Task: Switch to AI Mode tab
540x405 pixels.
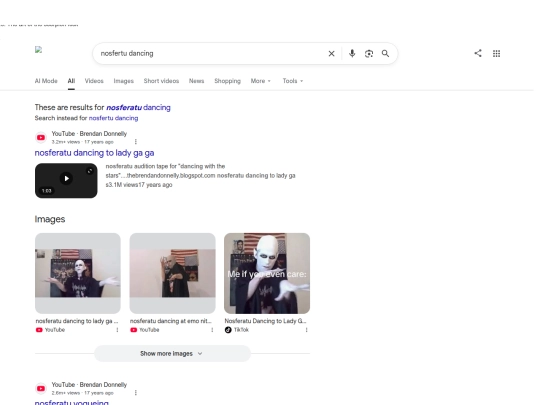Action: [x=46, y=81]
